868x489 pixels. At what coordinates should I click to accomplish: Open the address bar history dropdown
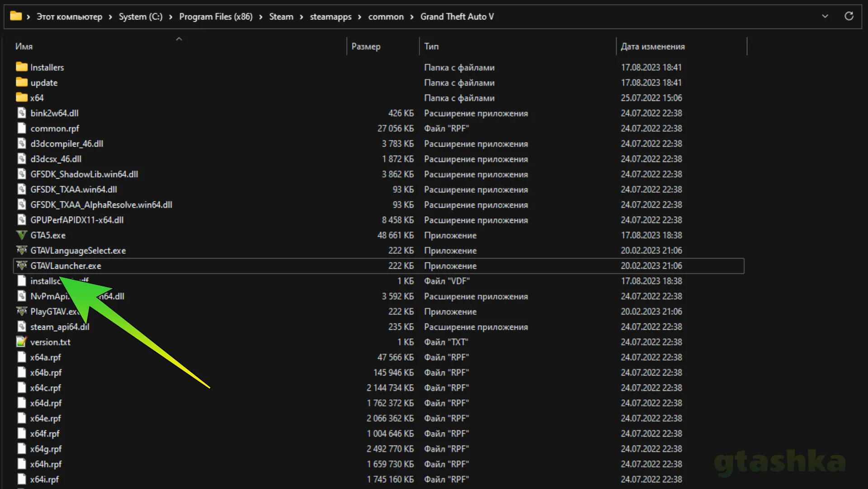pos(825,16)
